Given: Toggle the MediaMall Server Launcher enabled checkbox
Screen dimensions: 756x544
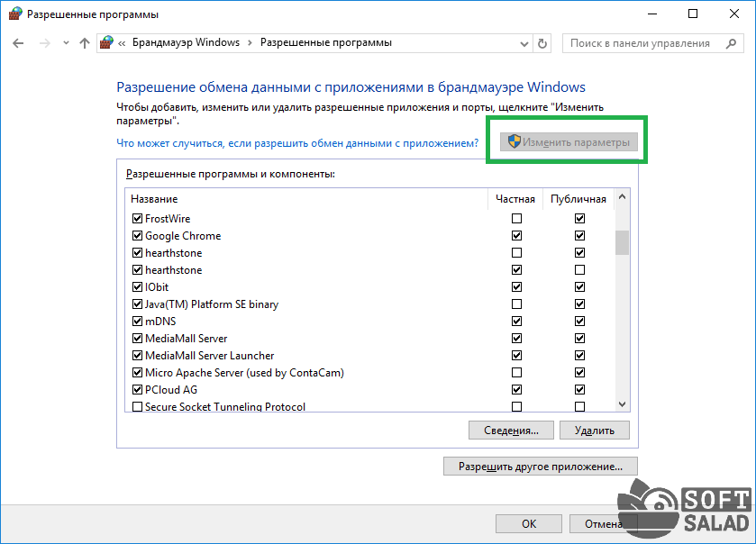Looking at the screenshot, I should 137,356.
